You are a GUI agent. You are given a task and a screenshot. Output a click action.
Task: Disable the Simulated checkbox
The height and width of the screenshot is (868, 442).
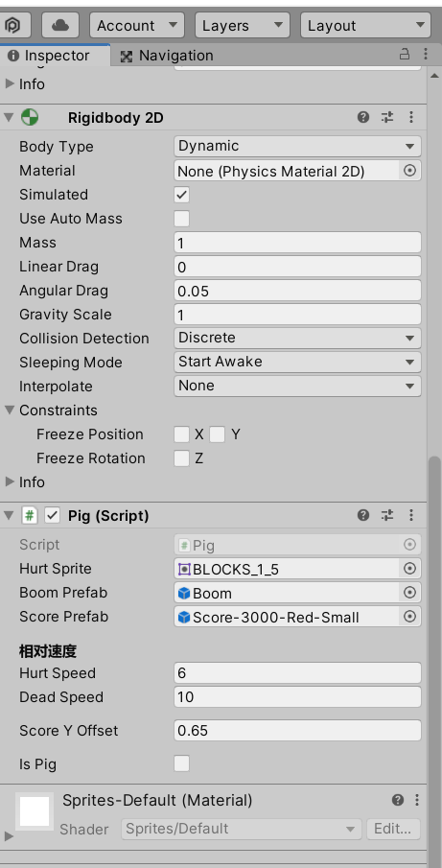pos(181,195)
